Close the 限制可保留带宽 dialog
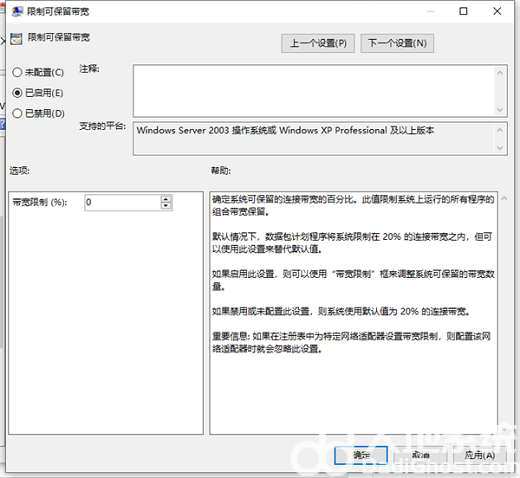520x478 pixels. point(497,11)
